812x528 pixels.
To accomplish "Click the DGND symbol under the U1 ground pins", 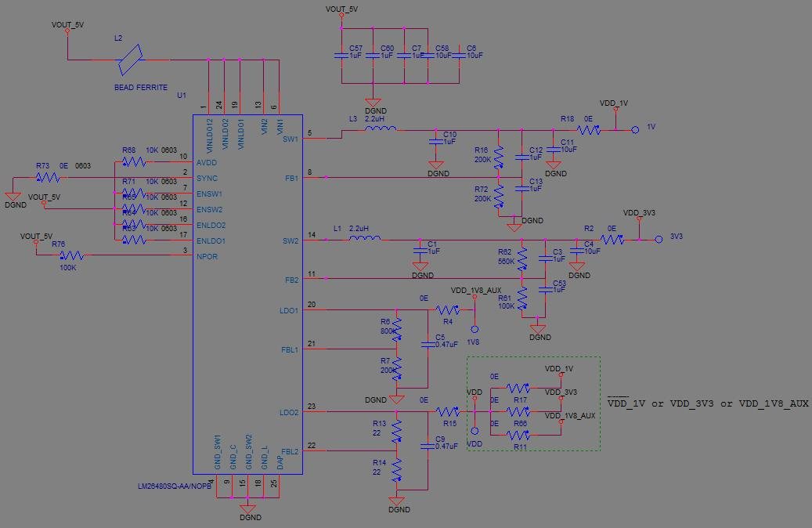I will pos(248,508).
